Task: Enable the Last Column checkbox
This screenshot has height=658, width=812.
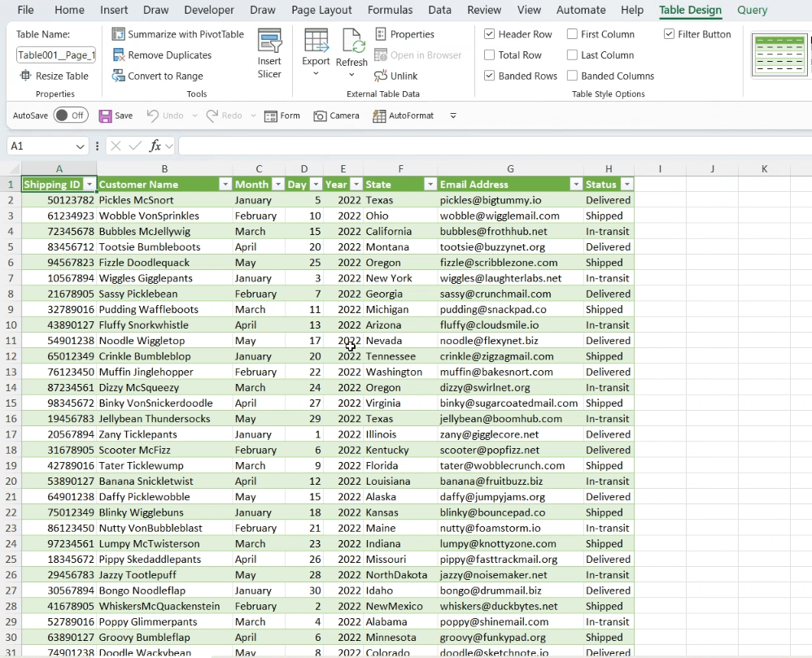Action: point(572,54)
